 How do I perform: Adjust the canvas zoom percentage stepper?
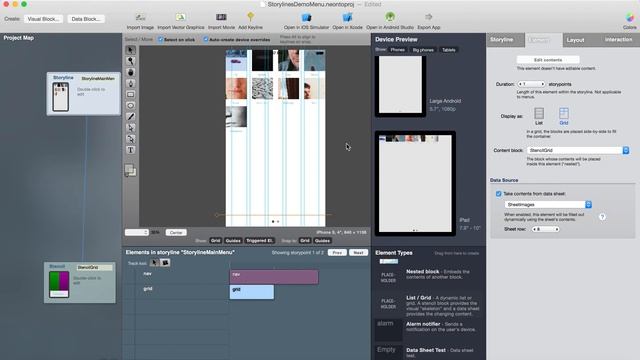coord(137,232)
